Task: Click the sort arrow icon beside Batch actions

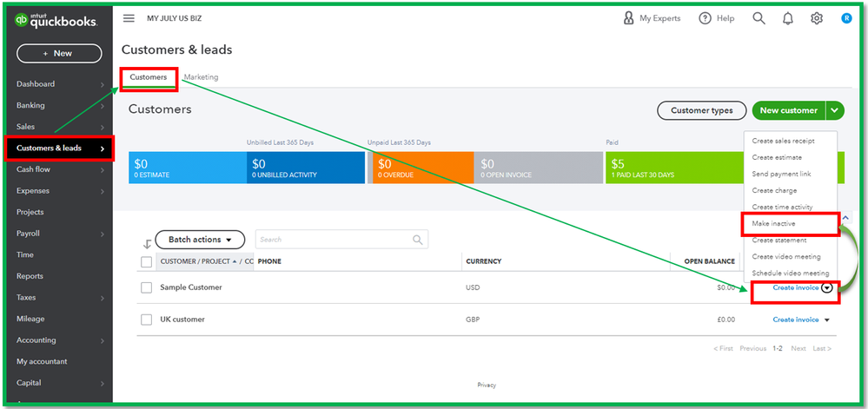Action: coord(147,244)
